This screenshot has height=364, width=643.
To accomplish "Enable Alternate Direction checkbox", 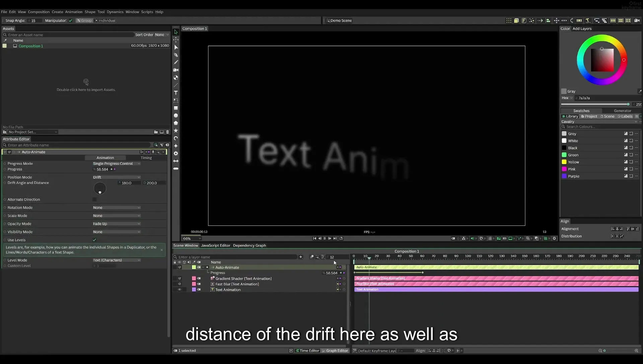I will (94, 199).
